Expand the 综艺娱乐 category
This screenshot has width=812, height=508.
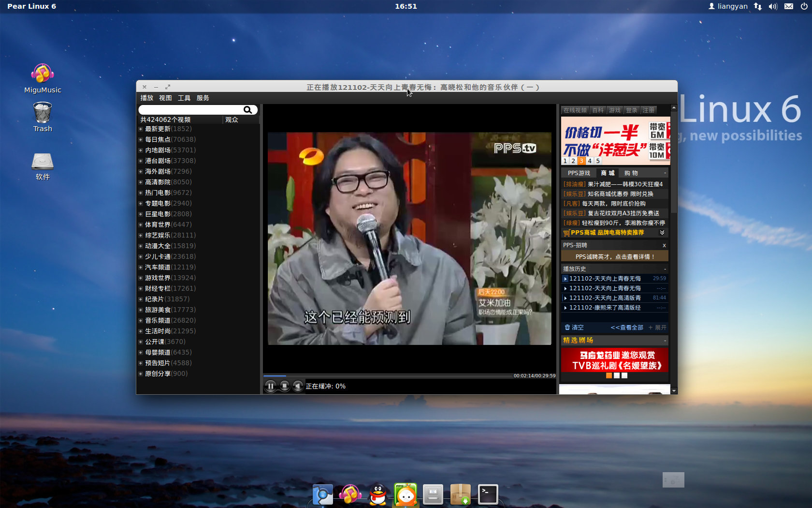pyautogui.click(x=141, y=235)
